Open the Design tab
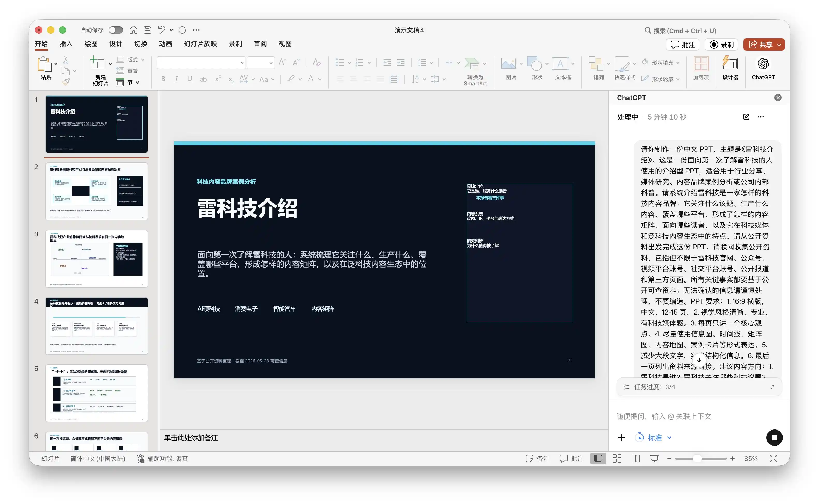 pyautogui.click(x=116, y=44)
